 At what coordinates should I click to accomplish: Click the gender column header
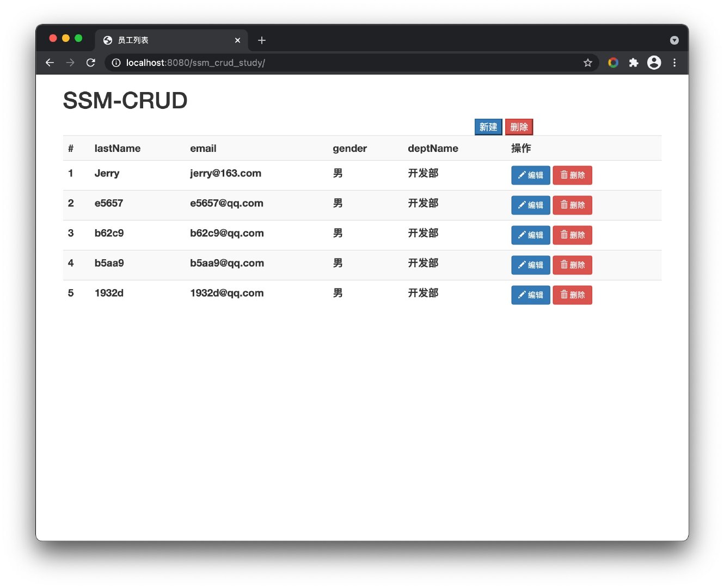tap(350, 149)
